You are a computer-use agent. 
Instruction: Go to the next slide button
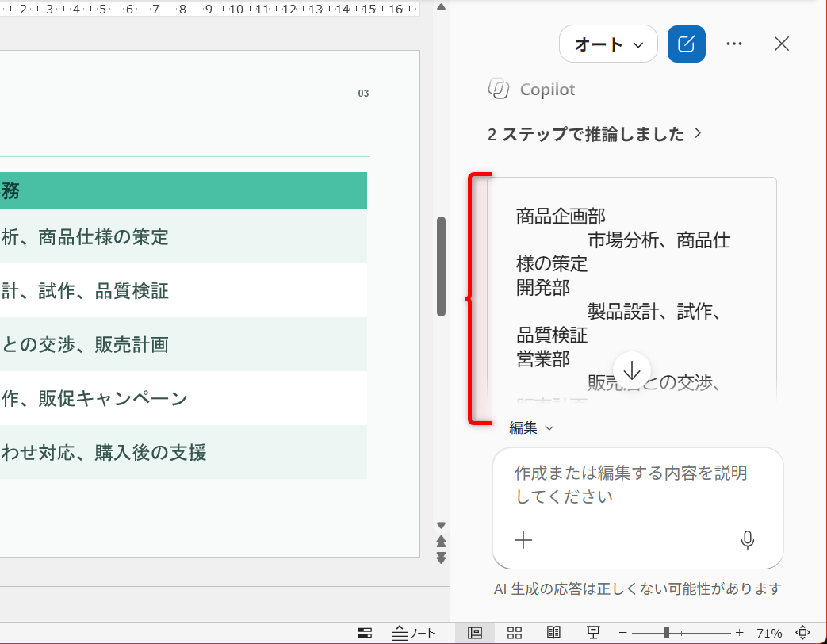(x=442, y=558)
